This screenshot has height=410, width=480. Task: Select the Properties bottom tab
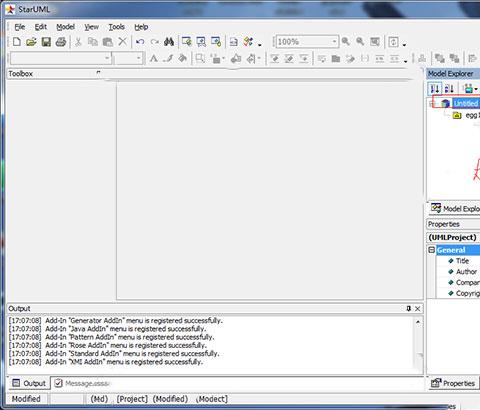[453, 383]
